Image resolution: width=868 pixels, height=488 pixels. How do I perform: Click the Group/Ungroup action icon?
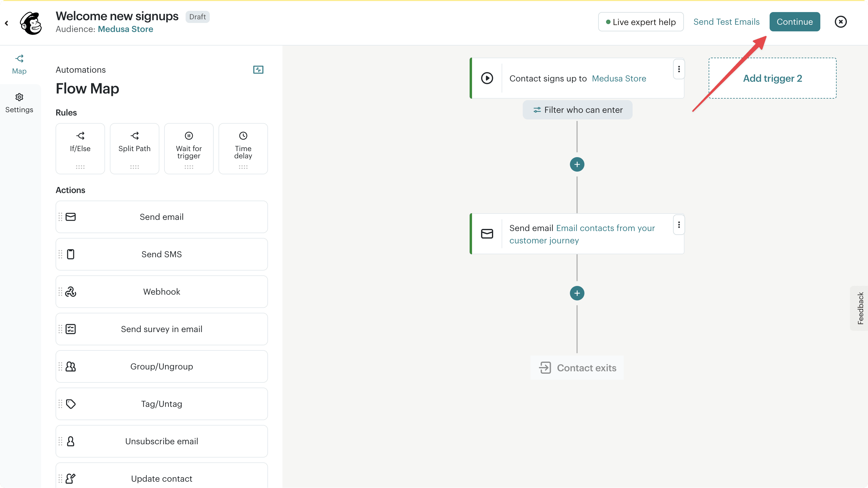[70, 366]
